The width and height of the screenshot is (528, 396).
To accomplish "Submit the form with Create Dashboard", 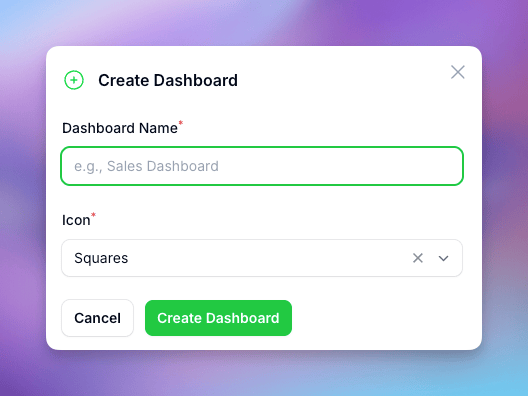I will [x=218, y=318].
